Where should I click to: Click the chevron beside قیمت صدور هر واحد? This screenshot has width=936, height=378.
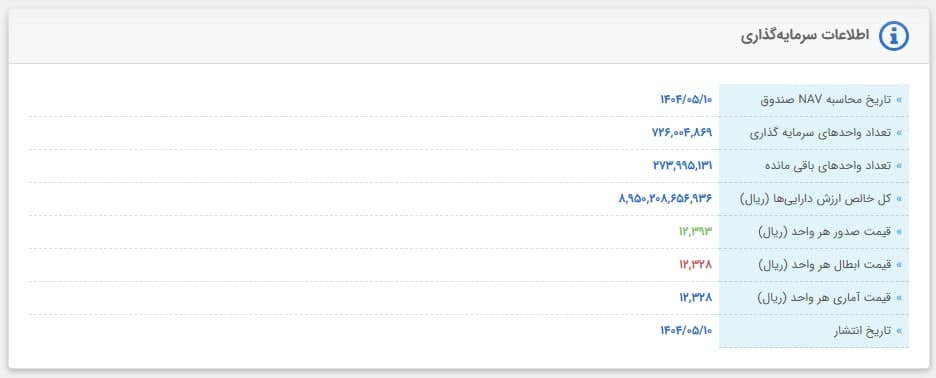(899, 231)
